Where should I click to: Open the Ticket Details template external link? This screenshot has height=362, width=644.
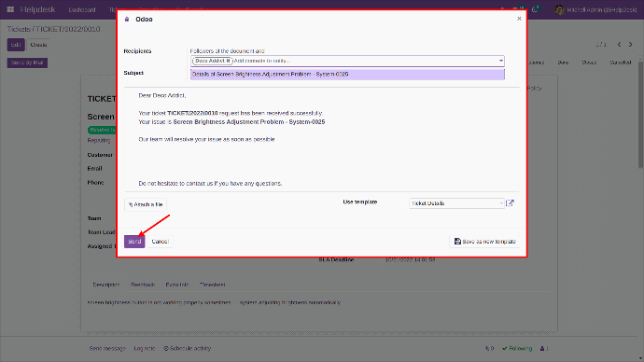pos(510,203)
